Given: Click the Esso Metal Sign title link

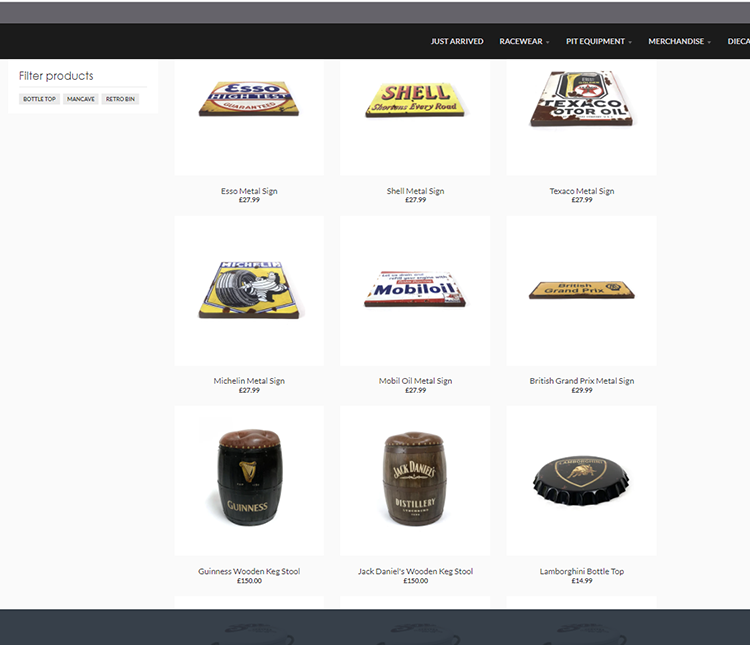Looking at the screenshot, I should pos(249,191).
